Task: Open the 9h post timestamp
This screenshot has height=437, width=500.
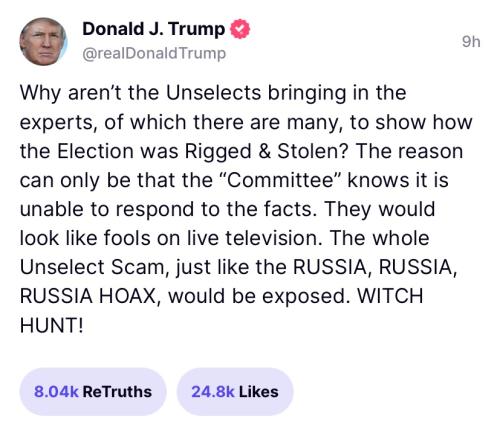Action: (471, 42)
